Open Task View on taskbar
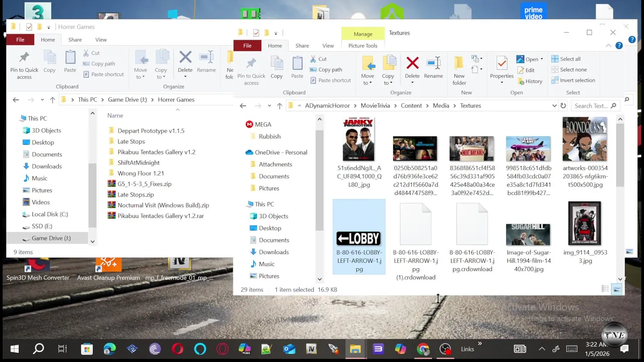Screen dimensions: 644x362 click(x=62, y=349)
